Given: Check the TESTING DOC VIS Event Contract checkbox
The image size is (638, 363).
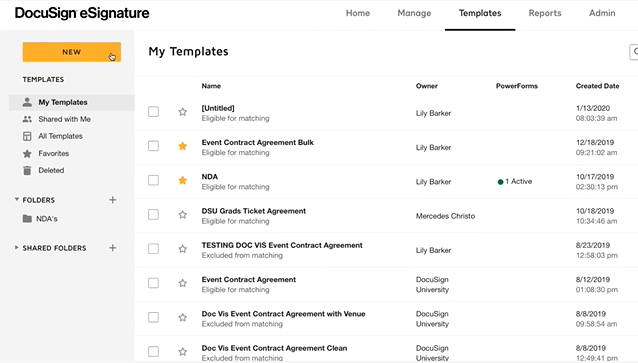Looking at the screenshot, I should [x=153, y=248].
